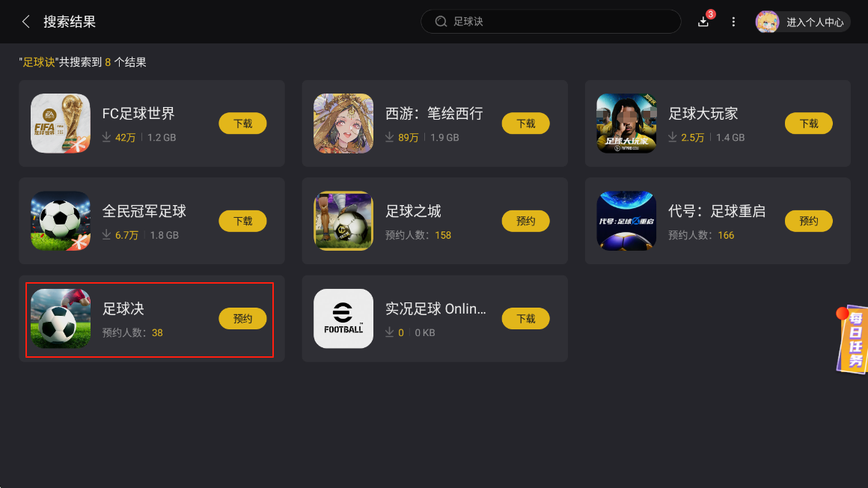
Task: Open the 西游:笔绘西行 game icon
Action: click(343, 123)
